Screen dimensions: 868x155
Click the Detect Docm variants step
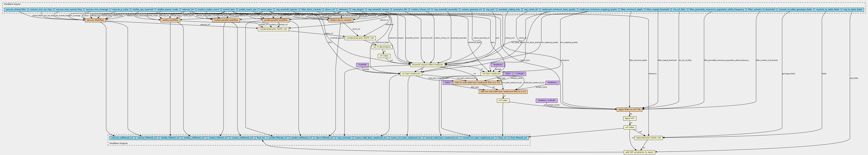click(x=341, y=20)
